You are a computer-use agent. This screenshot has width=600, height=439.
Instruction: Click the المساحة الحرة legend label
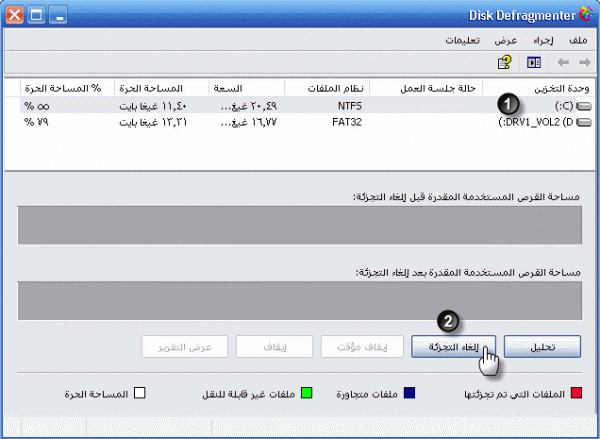96,394
